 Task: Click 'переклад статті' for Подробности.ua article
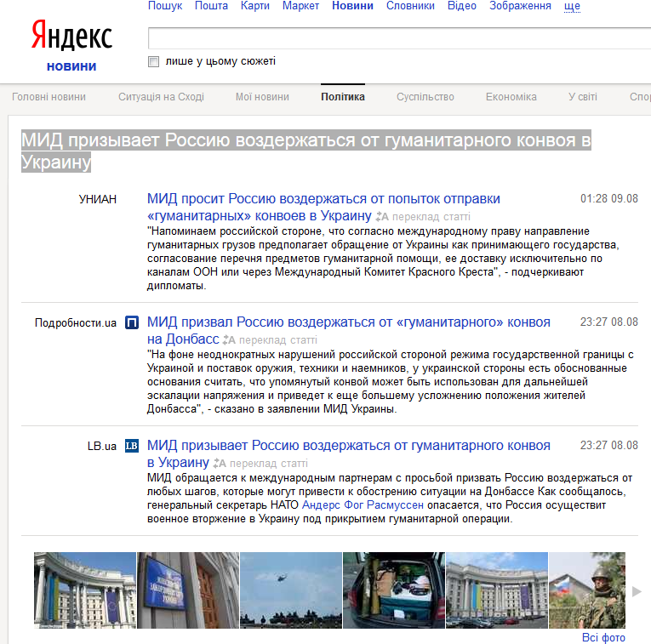click(x=278, y=340)
